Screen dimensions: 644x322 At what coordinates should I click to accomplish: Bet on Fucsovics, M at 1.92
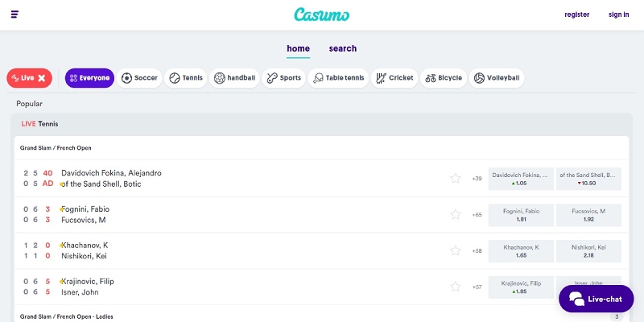pos(588,215)
